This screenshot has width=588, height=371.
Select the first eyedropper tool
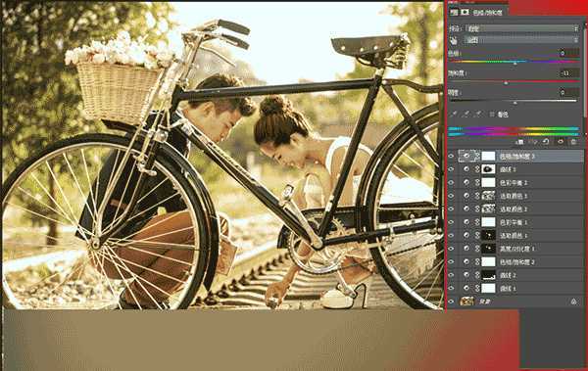click(454, 114)
